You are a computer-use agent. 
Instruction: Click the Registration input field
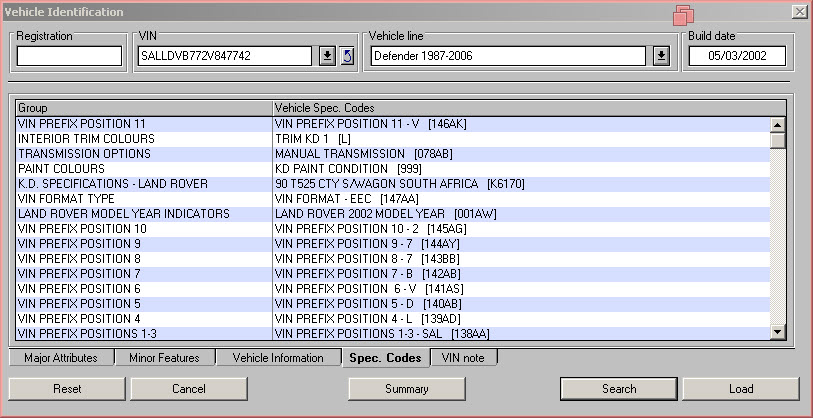69,56
